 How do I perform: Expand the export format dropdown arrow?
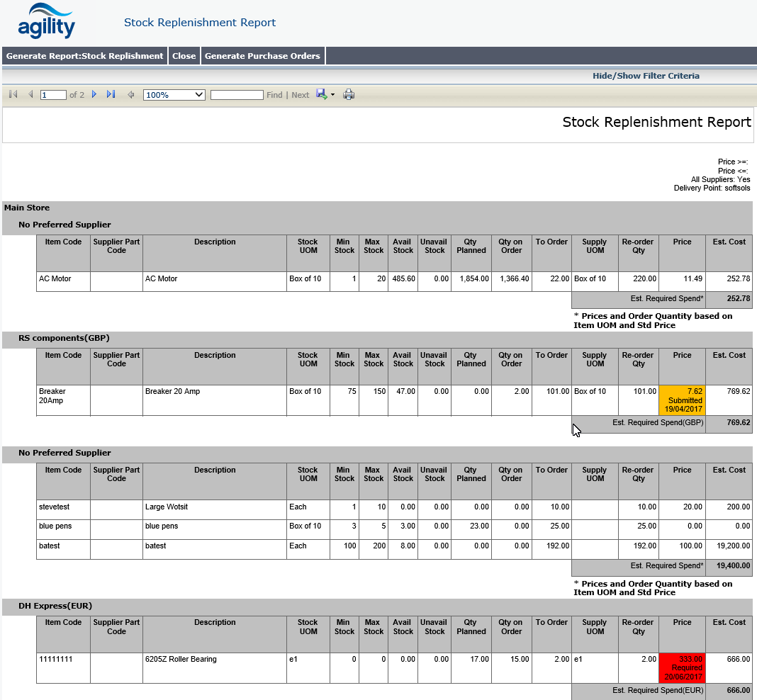pos(332,95)
